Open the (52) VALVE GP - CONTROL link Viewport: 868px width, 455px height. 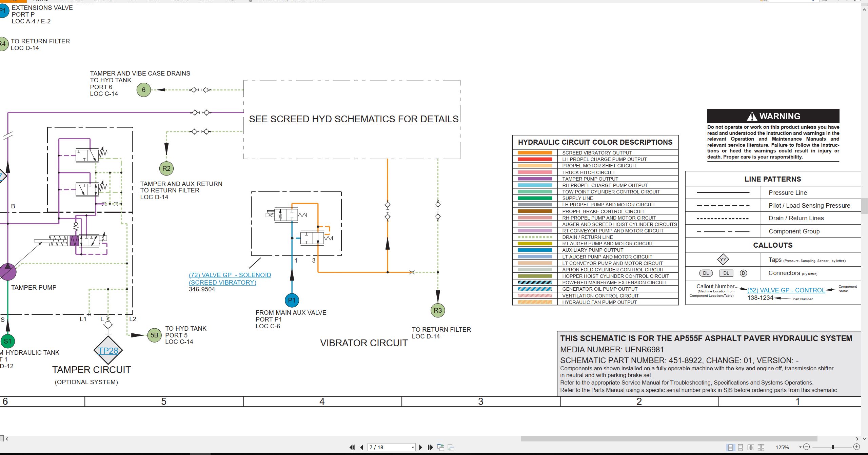pyautogui.click(x=786, y=290)
